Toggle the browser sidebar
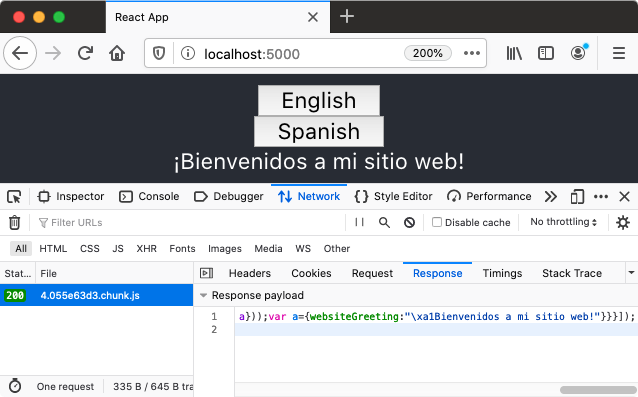This screenshot has width=638, height=397. [x=546, y=53]
